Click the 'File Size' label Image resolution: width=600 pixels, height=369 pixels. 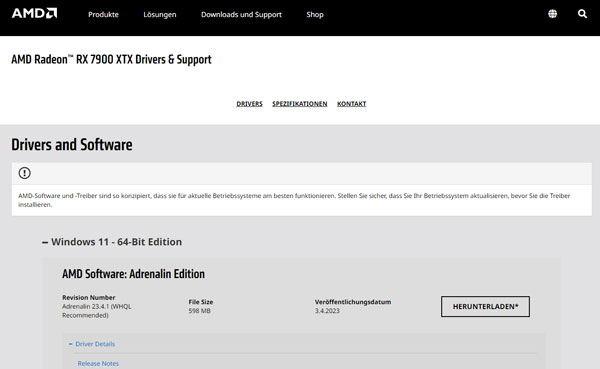pos(201,302)
